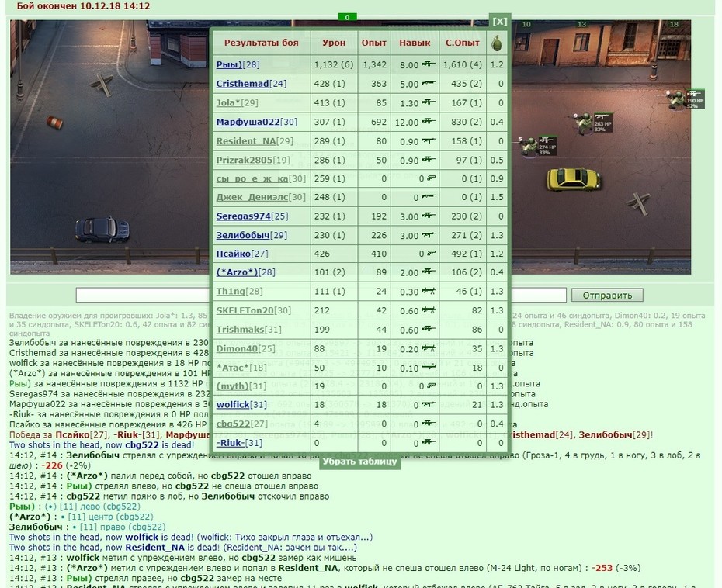This screenshot has width=722, height=588.
Task: Open player profile Resident_NA in the table
Action: (x=246, y=140)
